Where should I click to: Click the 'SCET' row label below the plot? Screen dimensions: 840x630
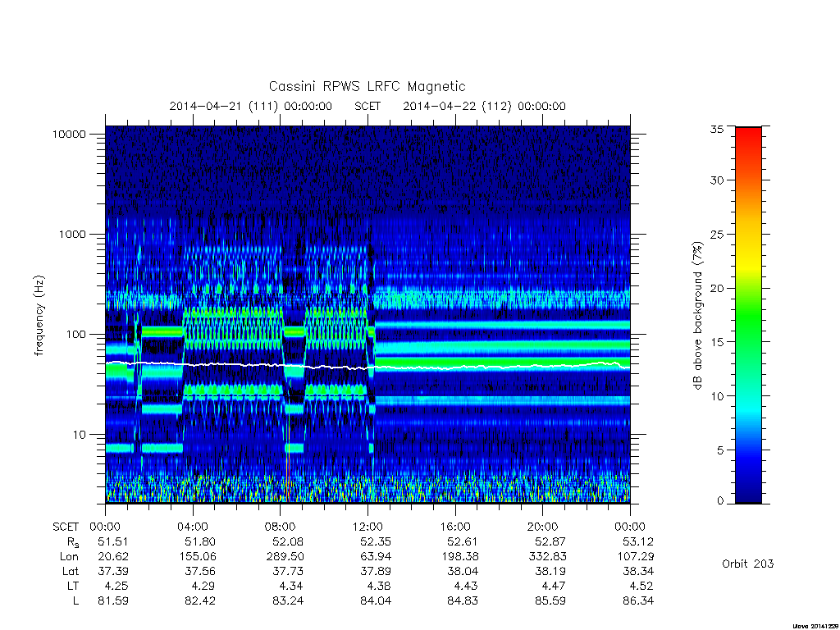click(66, 527)
